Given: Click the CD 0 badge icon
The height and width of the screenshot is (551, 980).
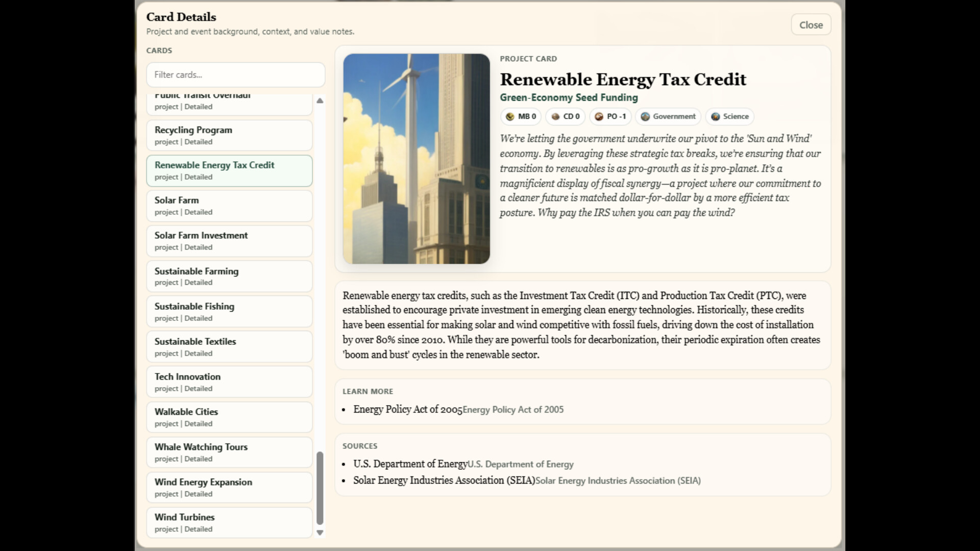Looking at the screenshot, I should 555,117.
